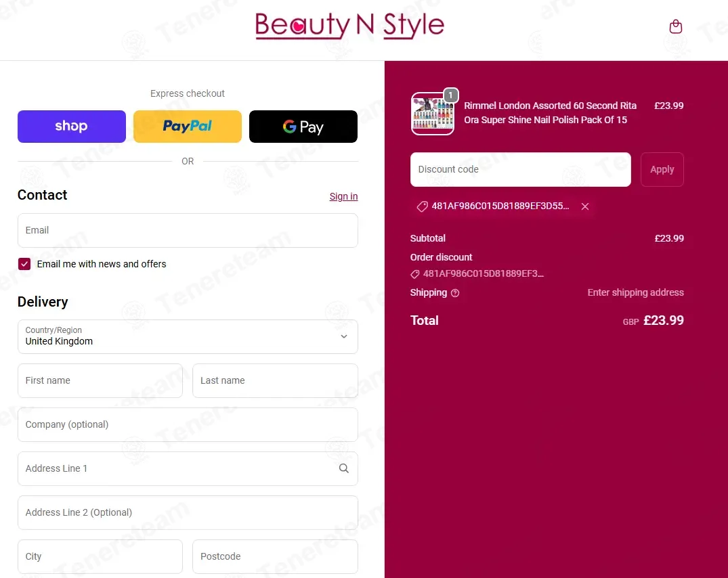Open the Beauty N Style logo
The height and width of the screenshot is (578, 728).
[349, 25]
